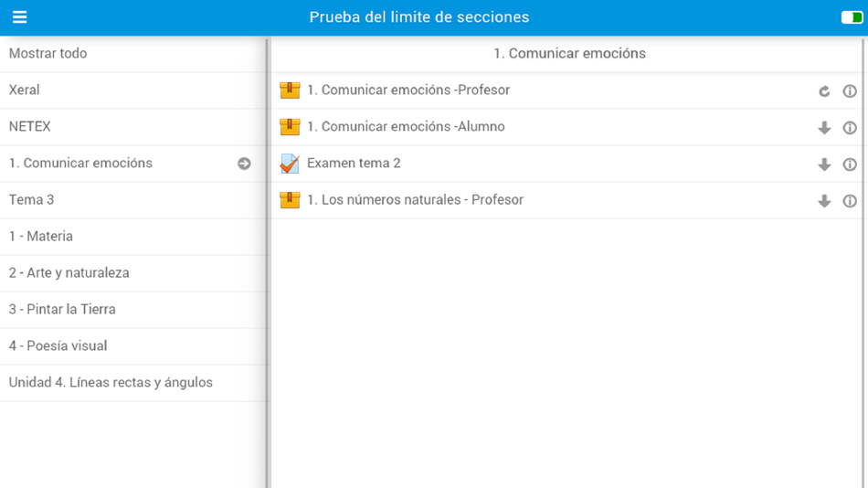Show info for Los números naturales - Profesor

coord(850,200)
